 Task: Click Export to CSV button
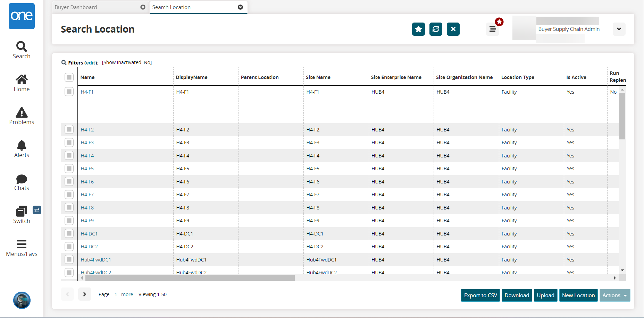(480, 295)
